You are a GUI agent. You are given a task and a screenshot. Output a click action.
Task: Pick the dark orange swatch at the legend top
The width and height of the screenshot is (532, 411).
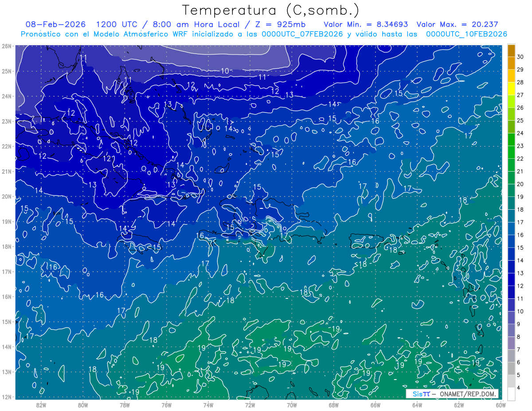tap(511, 51)
